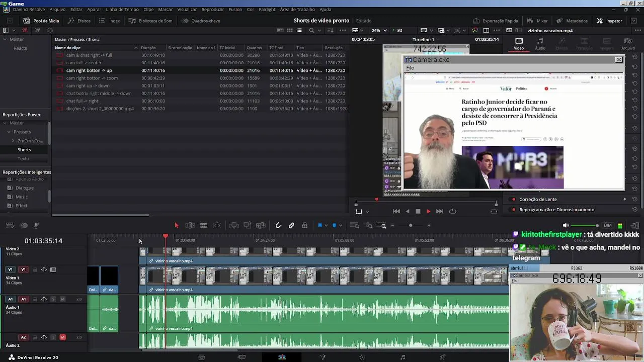Open the Fairlight menu
Image resolution: width=644 pixels, height=362 pixels.
[x=267, y=10]
